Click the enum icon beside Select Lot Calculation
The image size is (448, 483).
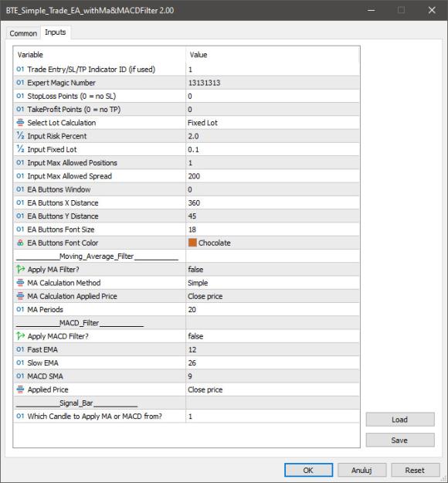(20, 123)
